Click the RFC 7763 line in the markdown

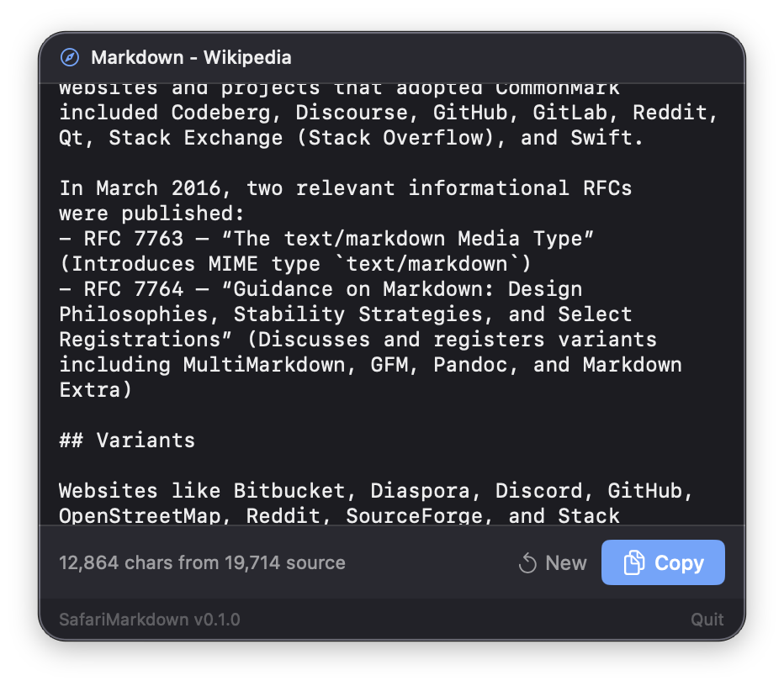point(326,238)
